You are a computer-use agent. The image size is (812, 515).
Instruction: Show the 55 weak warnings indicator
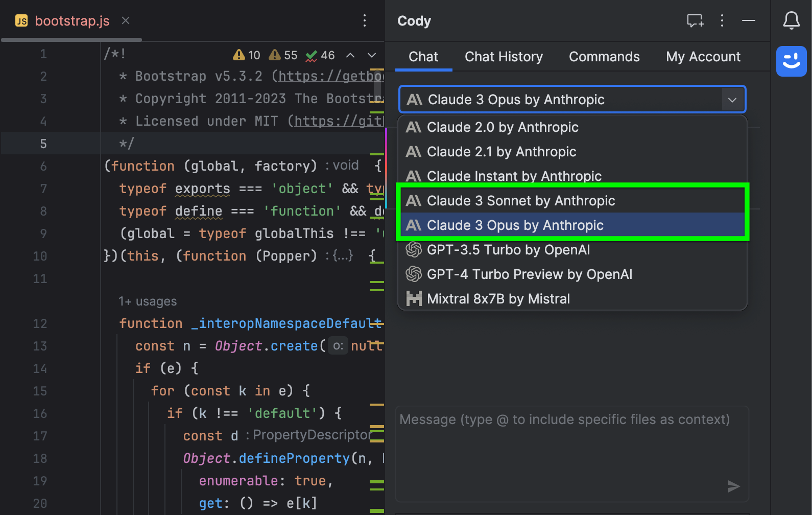click(x=283, y=55)
